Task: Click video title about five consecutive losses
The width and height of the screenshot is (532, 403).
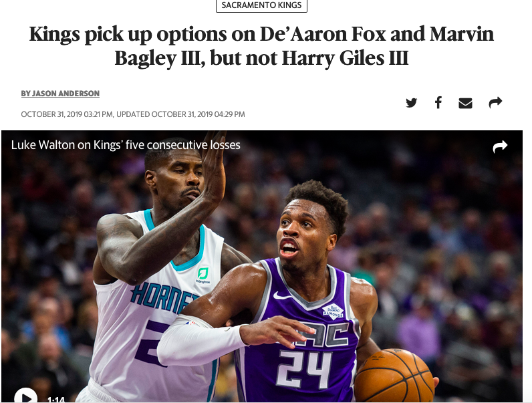Action: point(126,145)
